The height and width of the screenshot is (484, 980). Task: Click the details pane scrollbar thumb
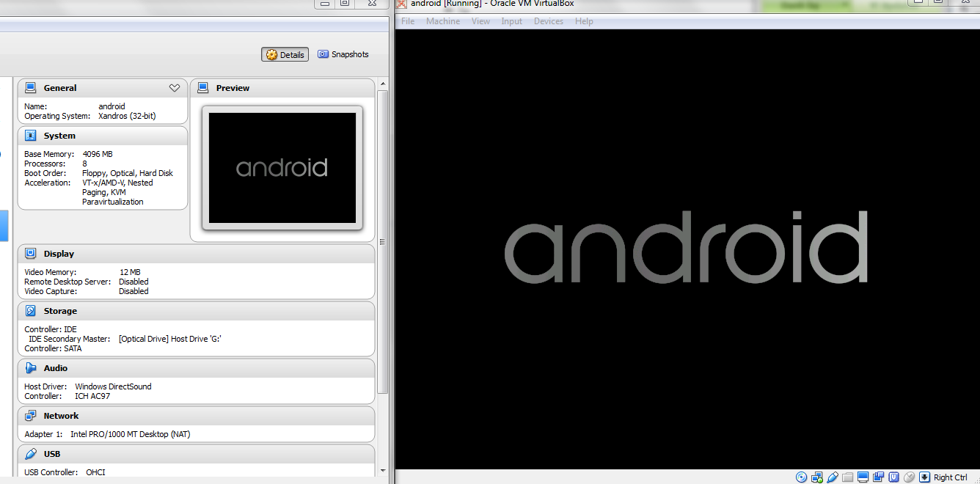382,242
